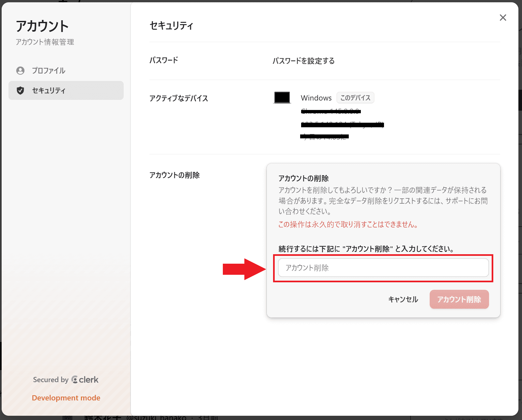Click the アカウント panel heading

point(42,26)
